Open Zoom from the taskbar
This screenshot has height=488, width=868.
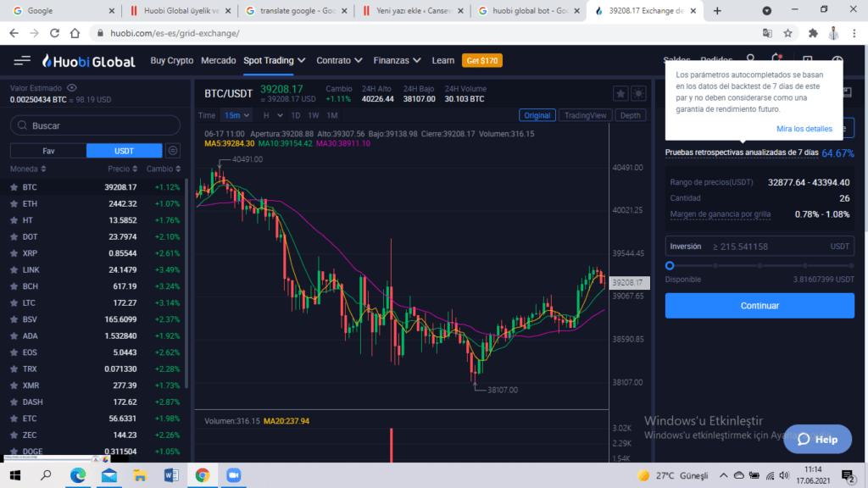234,475
